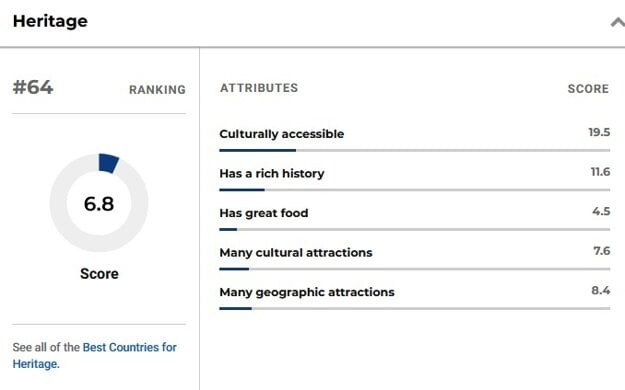Select Has great food attribute
The image size is (625, 390).
tap(263, 213)
